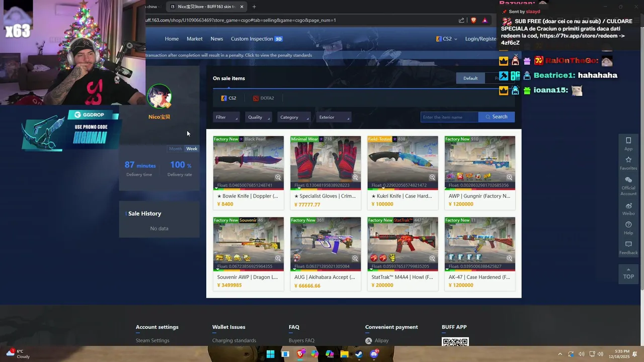Open the Charging standards footer link

(x=234, y=340)
